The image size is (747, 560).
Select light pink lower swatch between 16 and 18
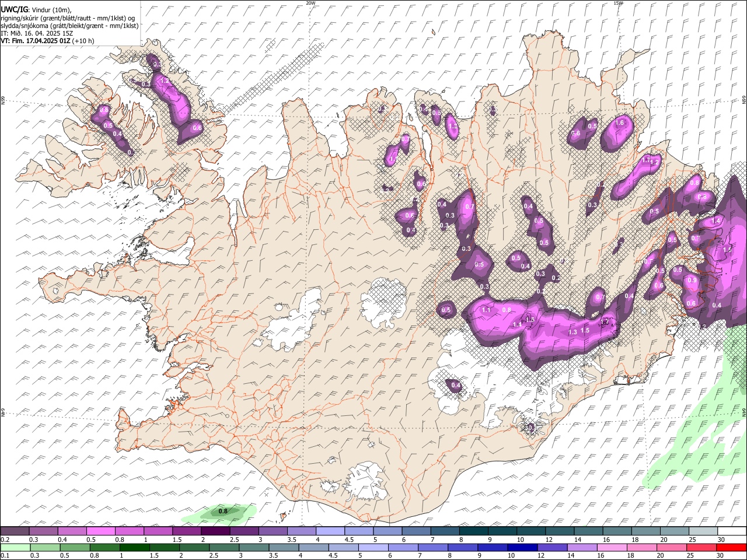coord(612,547)
